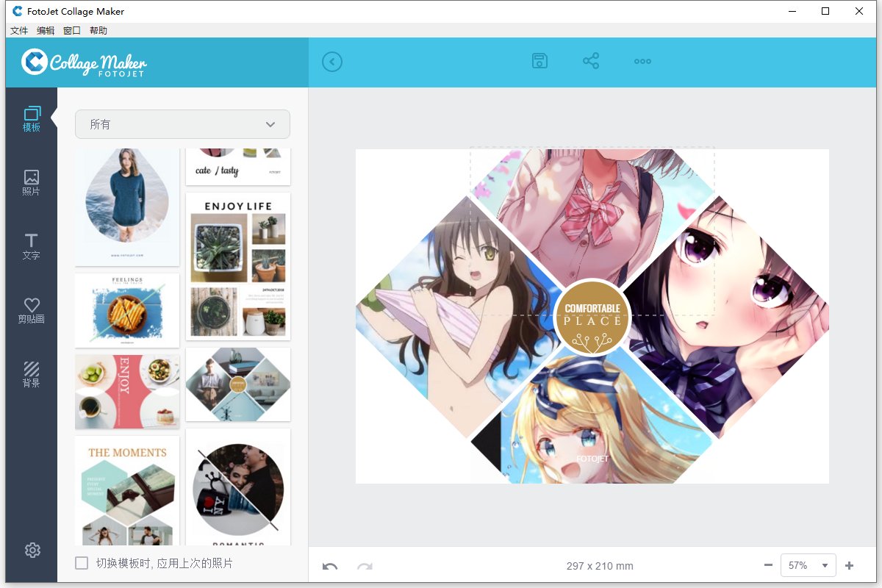
Task: Toggle 切换模板时, 应用上次的照片 checkbox
Action: pyautogui.click(x=82, y=563)
